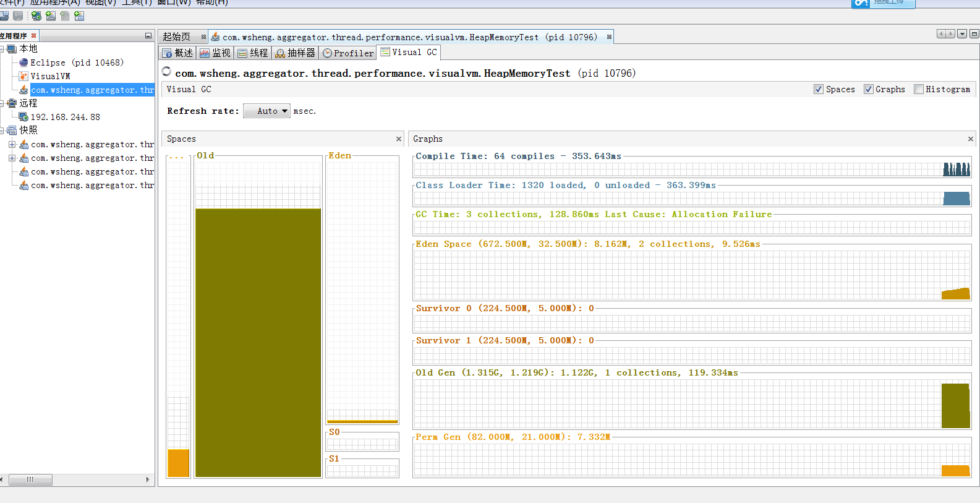Click the 快照 snapshots icon
This screenshot has height=503, width=980.
(12, 131)
